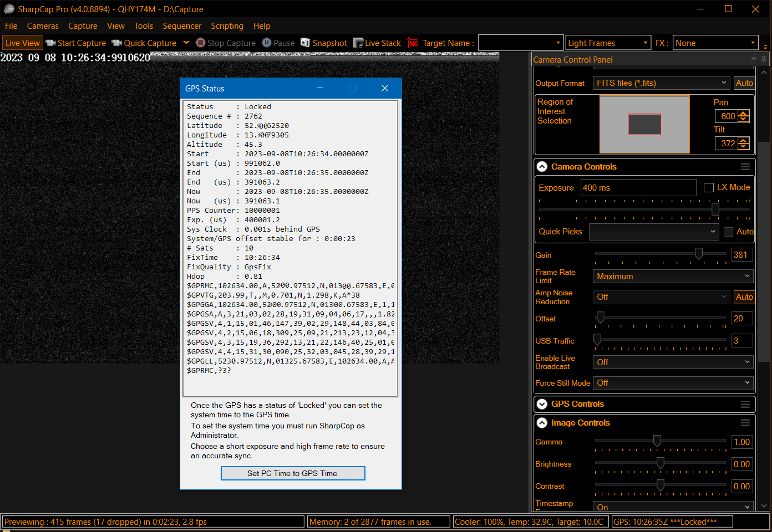
Task: Open the Output Format FITS files dropdown
Action: 661,83
